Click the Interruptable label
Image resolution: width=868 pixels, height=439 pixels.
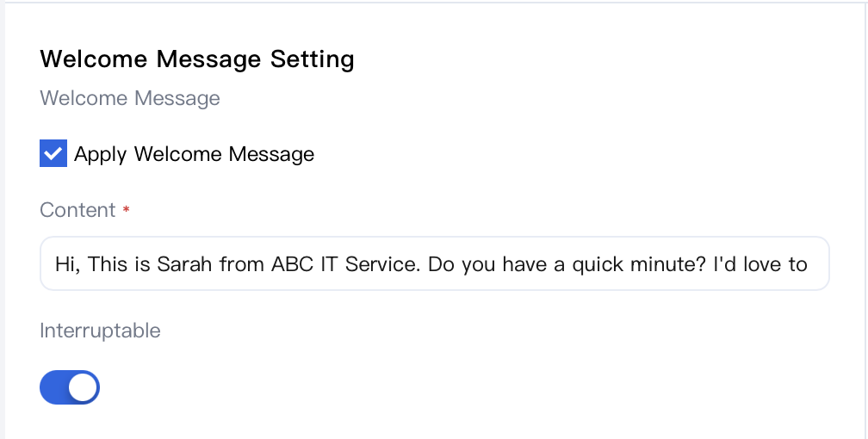click(100, 331)
